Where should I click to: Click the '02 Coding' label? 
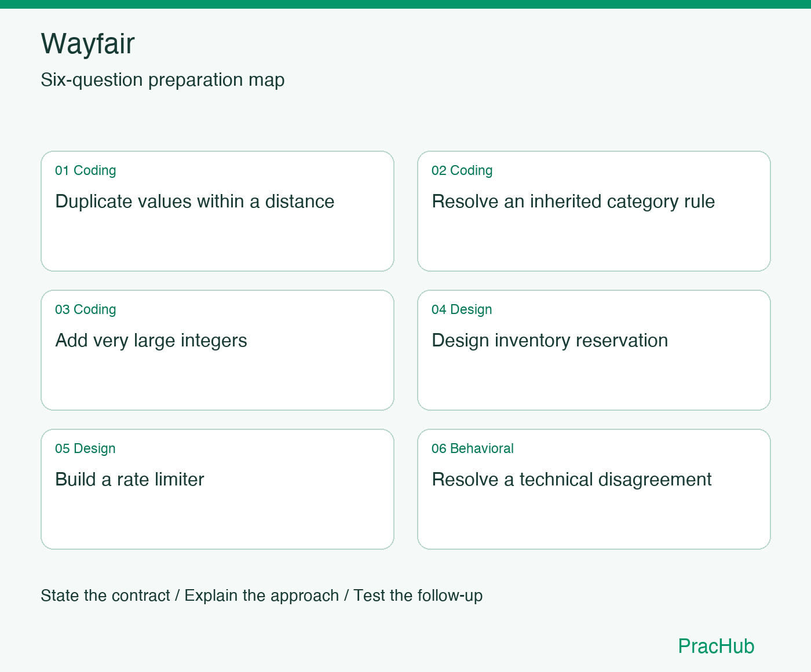click(462, 170)
